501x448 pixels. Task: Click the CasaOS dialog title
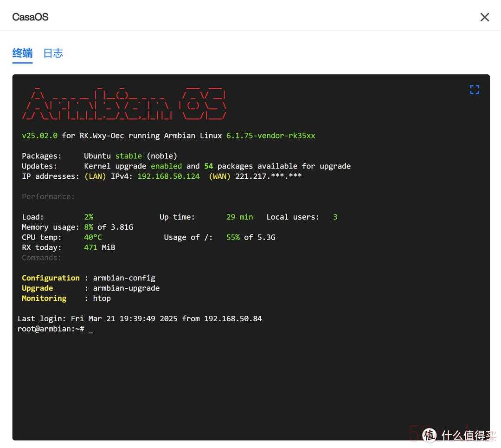[30, 17]
